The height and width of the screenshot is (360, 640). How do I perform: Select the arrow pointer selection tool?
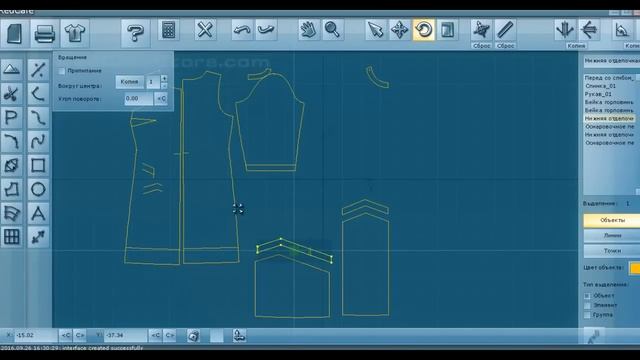point(376,30)
